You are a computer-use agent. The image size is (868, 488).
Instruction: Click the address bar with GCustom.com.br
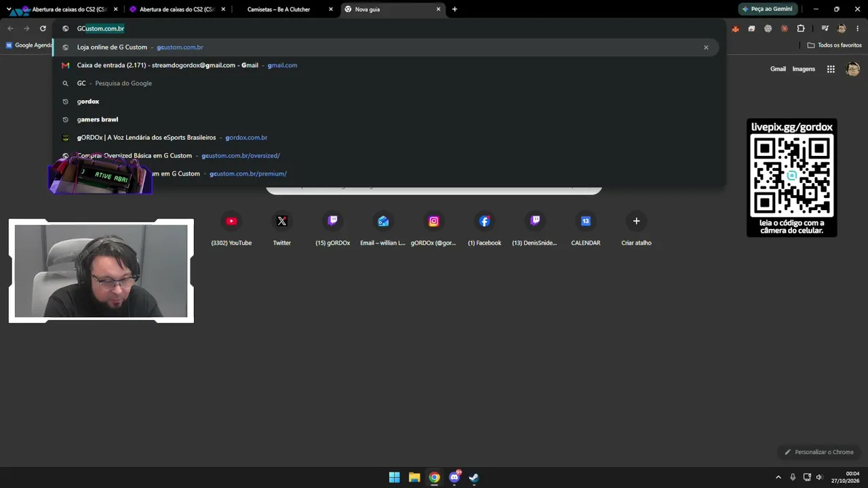(389, 28)
